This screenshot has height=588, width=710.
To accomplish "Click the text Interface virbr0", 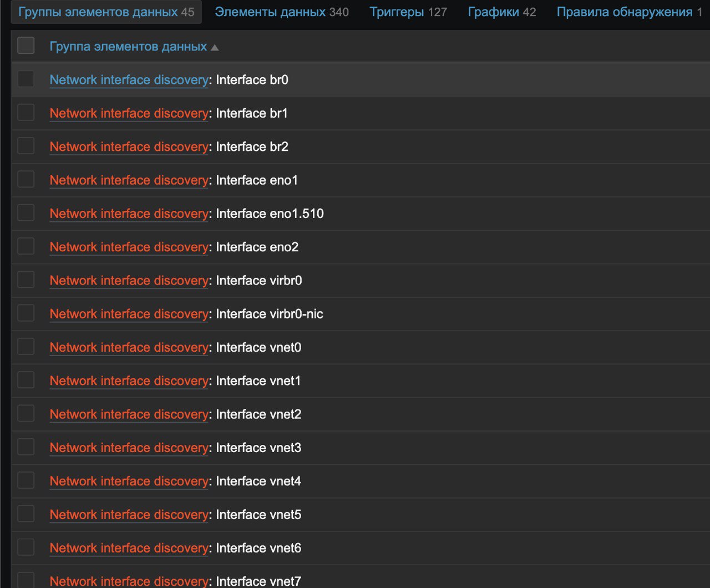I will (259, 281).
